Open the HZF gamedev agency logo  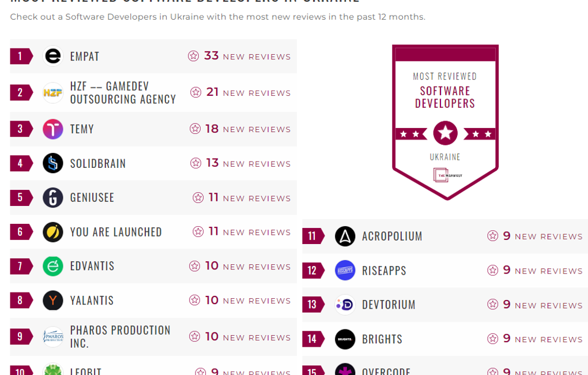click(53, 92)
